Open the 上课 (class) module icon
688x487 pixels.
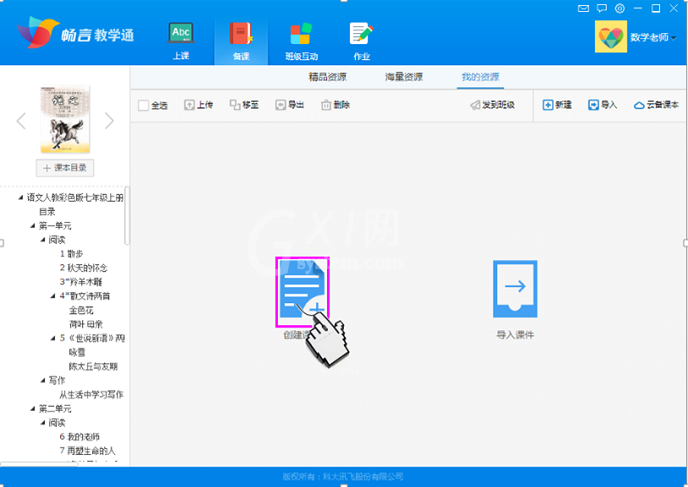point(181,41)
